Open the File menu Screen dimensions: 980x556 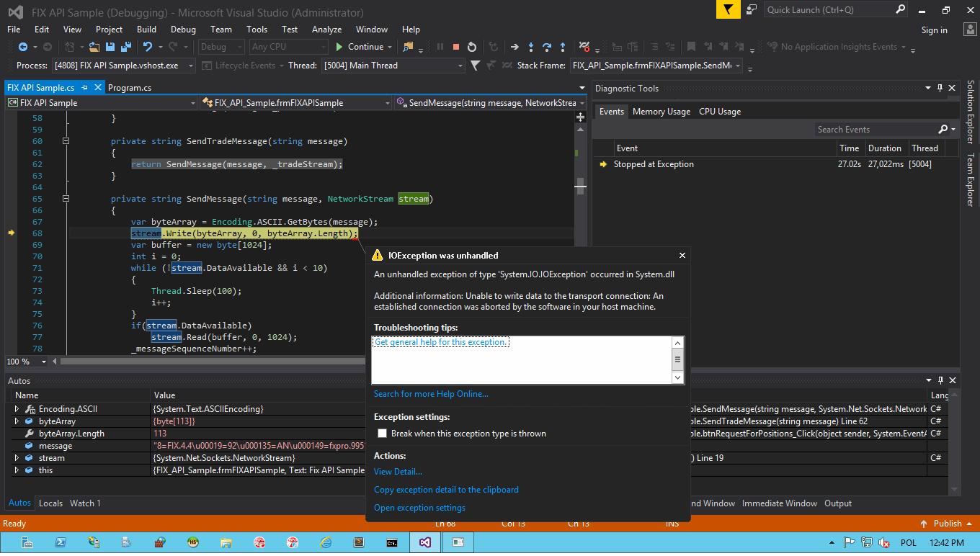pos(14,30)
